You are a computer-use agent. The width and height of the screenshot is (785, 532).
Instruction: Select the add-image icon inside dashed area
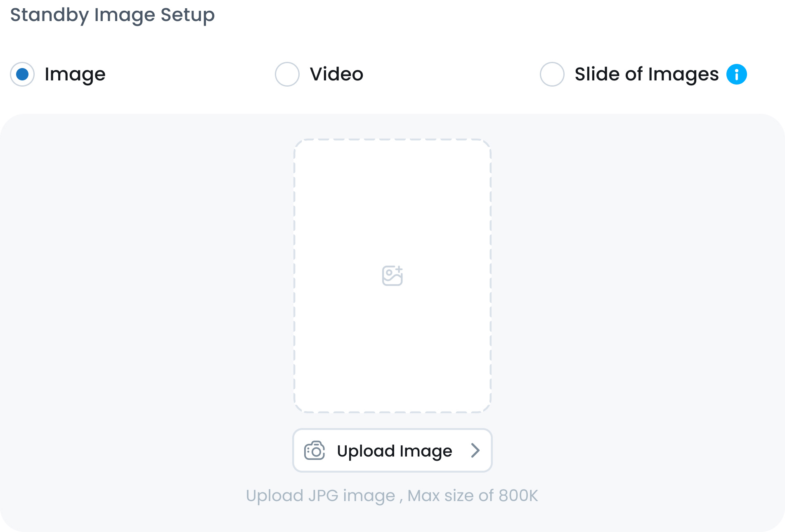[392, 275]
